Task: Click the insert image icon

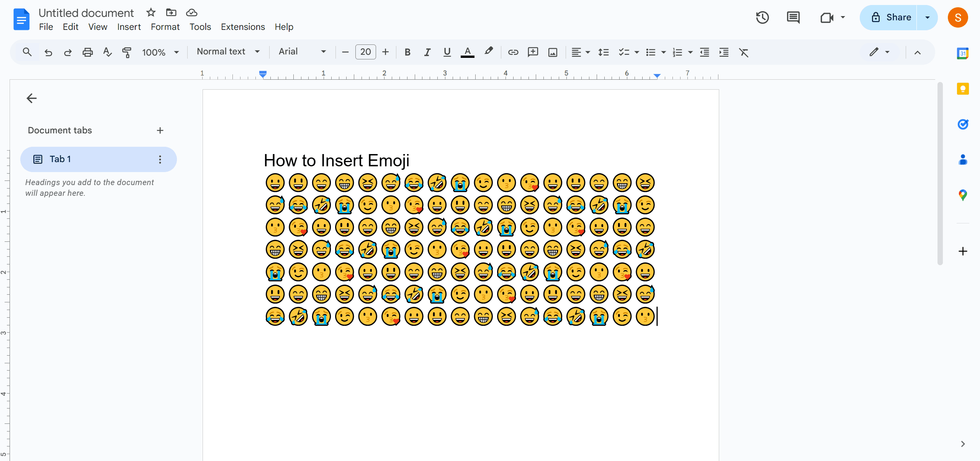Action: [553, 52]
